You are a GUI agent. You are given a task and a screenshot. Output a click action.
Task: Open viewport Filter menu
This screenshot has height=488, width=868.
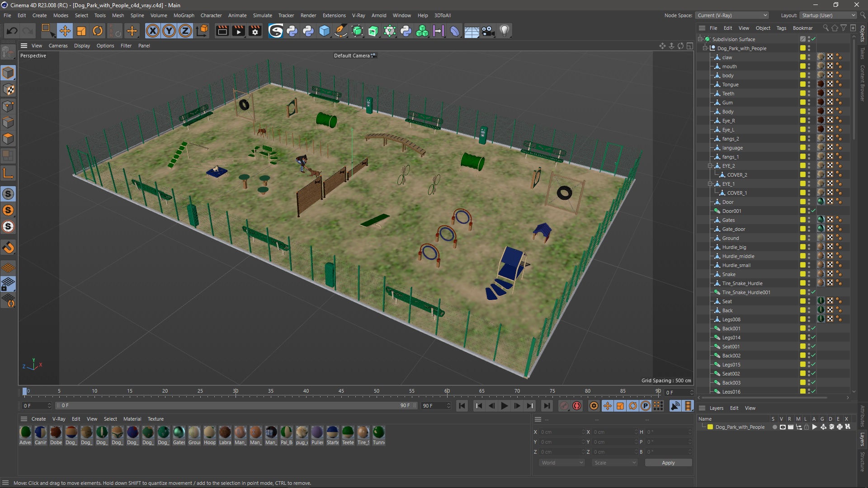tap(126, 46)
